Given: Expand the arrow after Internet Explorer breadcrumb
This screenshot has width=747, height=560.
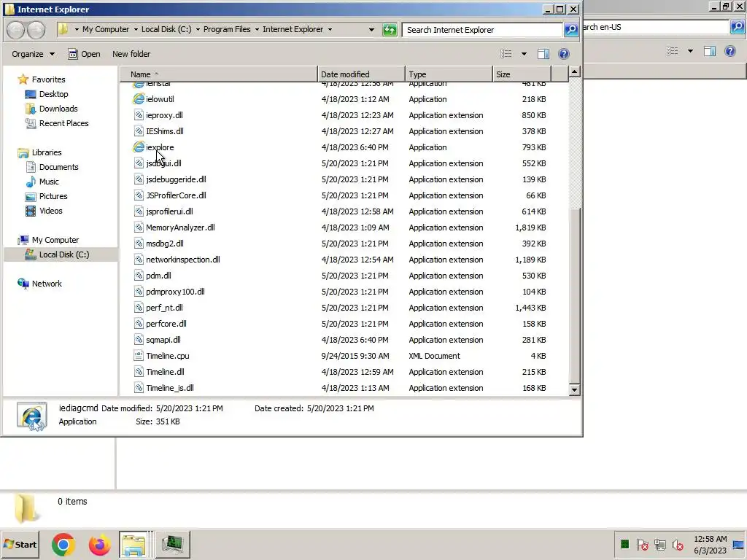Looking at the screenshot, I should 330,29.
